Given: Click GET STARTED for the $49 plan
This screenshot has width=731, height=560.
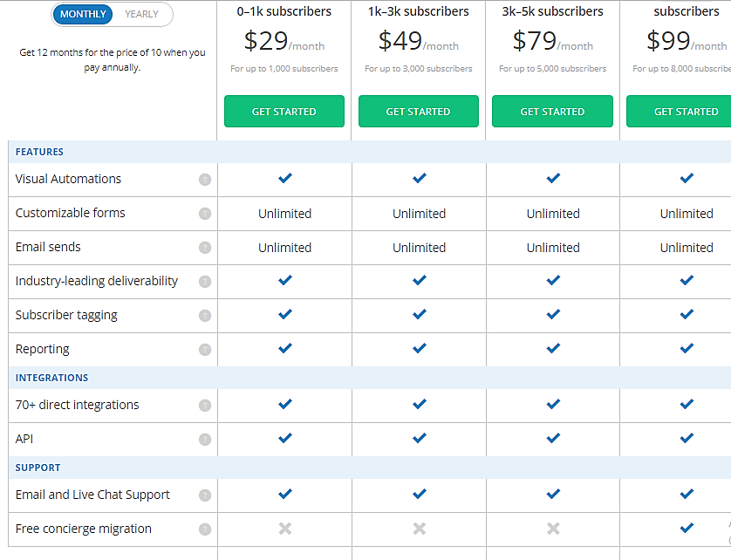Looking at the screenshot, I should 418,112.
